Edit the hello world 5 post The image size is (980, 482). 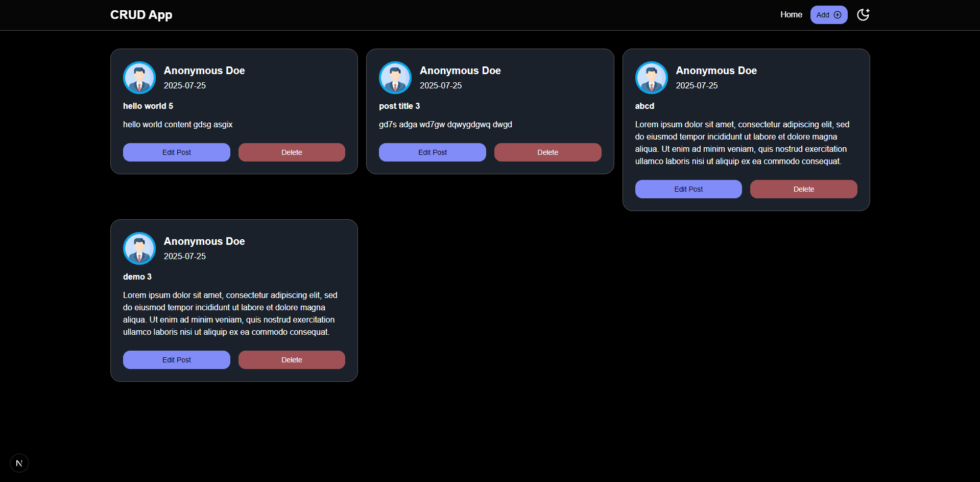[x=176, y=152]
